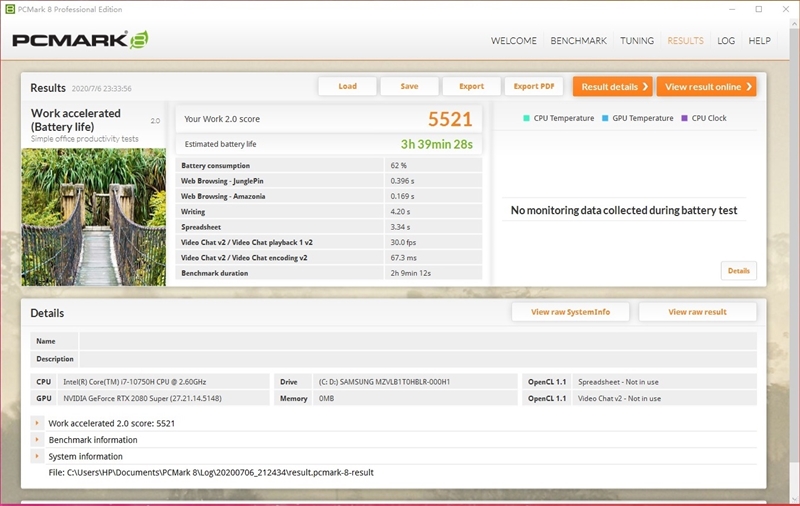
Task: Click the PCMark 8 title bar icon
Action: click(8, 9)
